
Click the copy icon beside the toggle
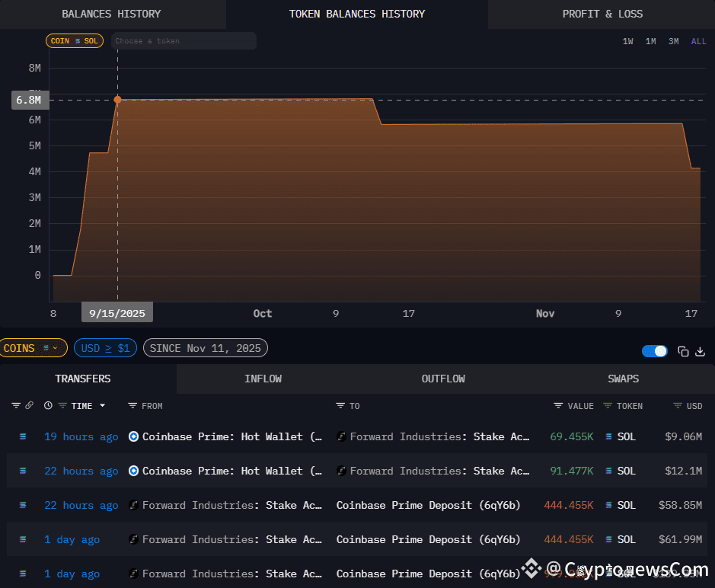(683, 351)
